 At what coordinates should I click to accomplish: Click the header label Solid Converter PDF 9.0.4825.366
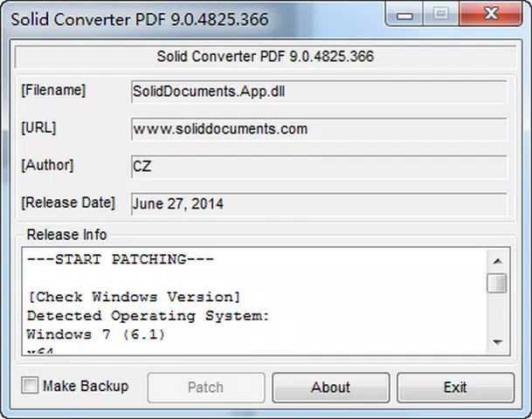coord(266,56)
